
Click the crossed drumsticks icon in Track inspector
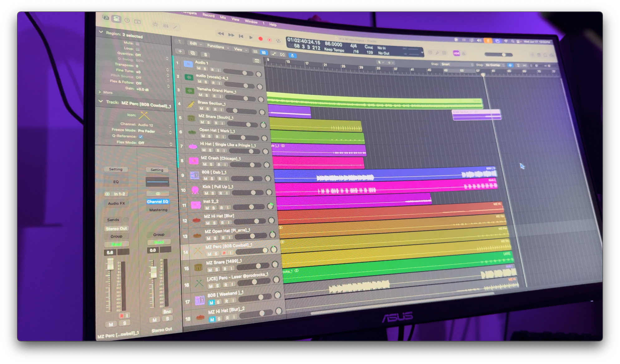[x=144, y=116]
